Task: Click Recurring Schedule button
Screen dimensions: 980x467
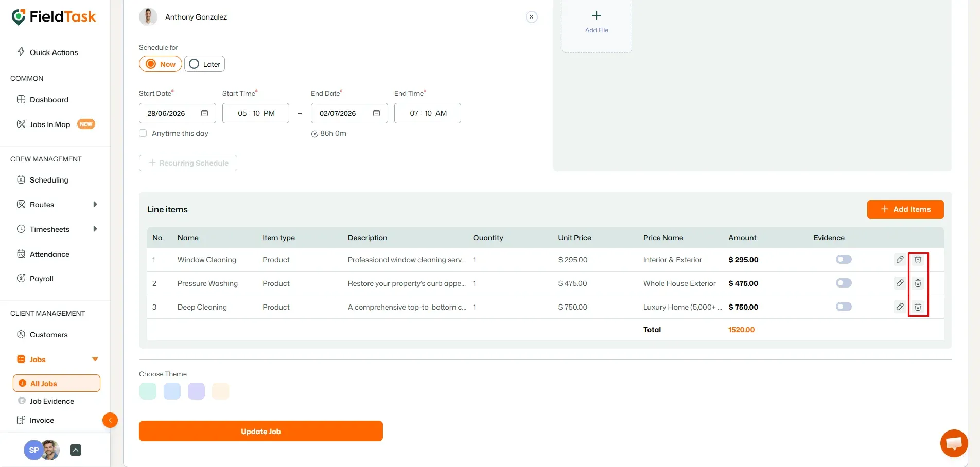Action: 188,163
